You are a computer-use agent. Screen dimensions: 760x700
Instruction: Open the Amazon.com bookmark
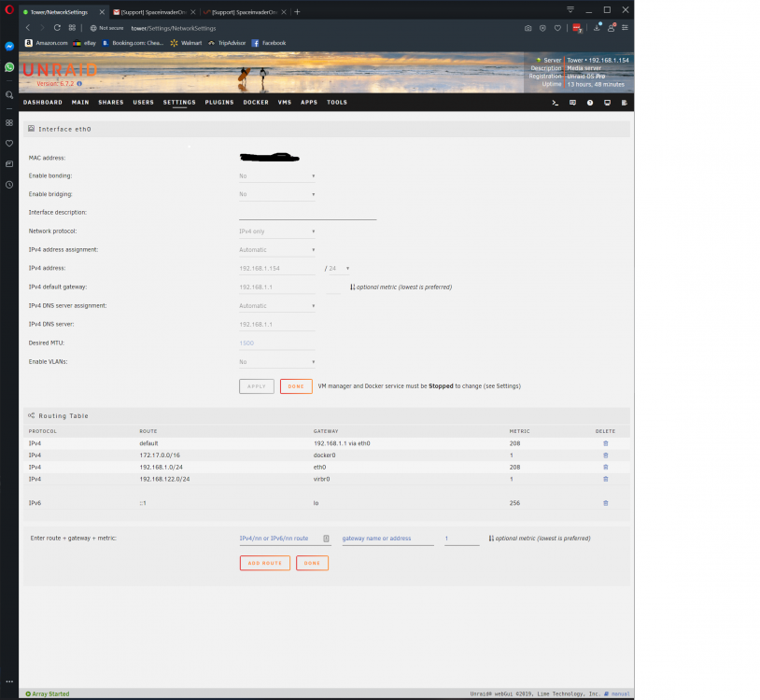pos(47,43)
